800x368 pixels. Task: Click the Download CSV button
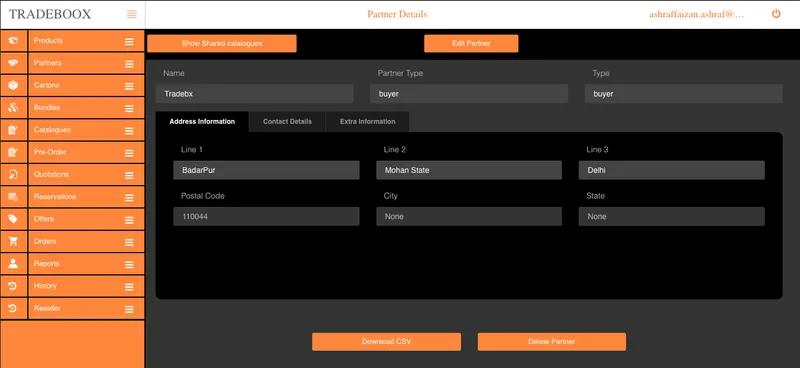386,342
